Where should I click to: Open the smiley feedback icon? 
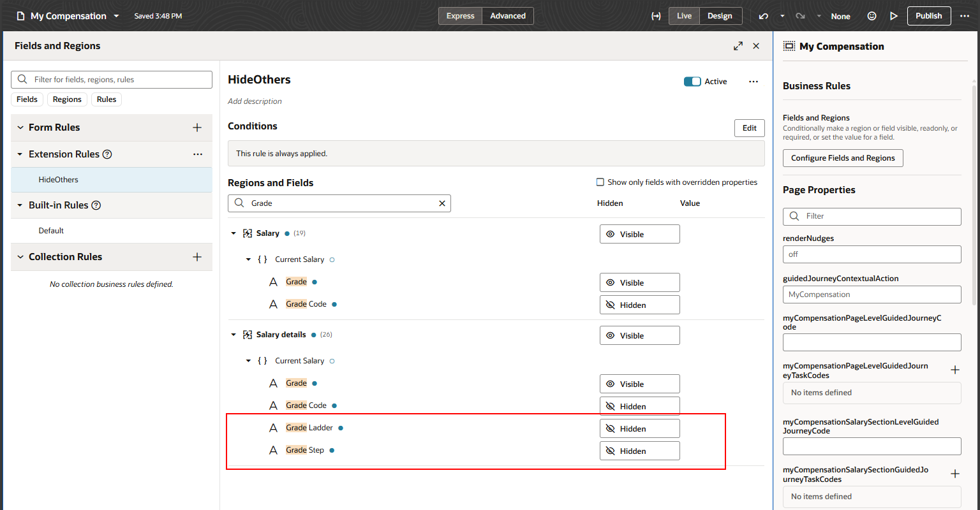point(872,16)
